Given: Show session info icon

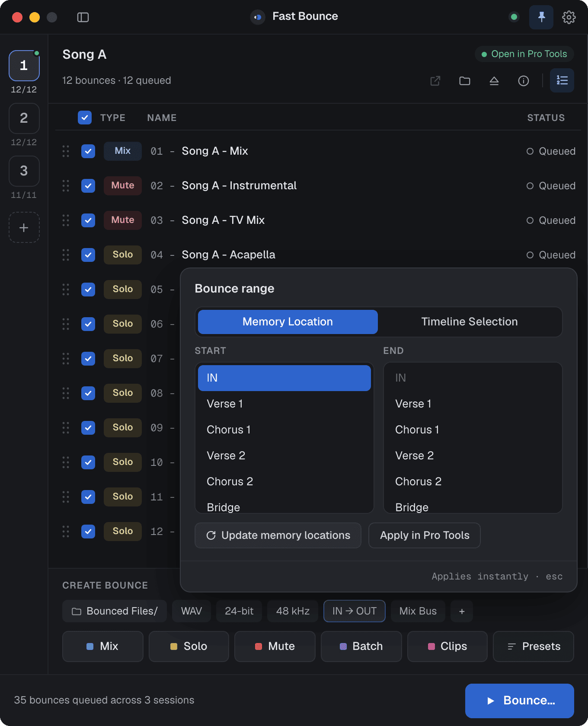Looking at the screenshot, I should (x=524, y=81).
